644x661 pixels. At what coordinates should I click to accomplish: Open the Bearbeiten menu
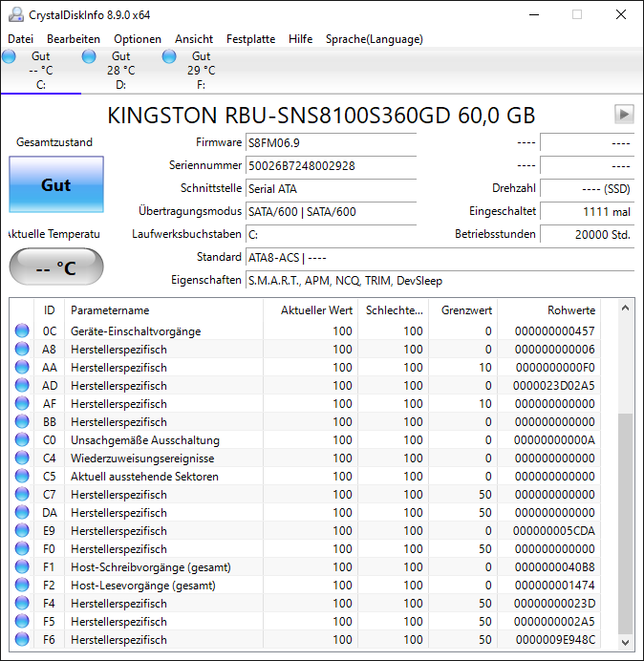74,39
